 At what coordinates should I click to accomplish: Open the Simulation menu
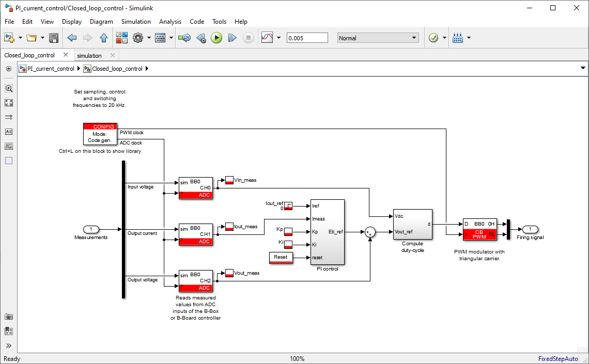[x=136, y=22]
